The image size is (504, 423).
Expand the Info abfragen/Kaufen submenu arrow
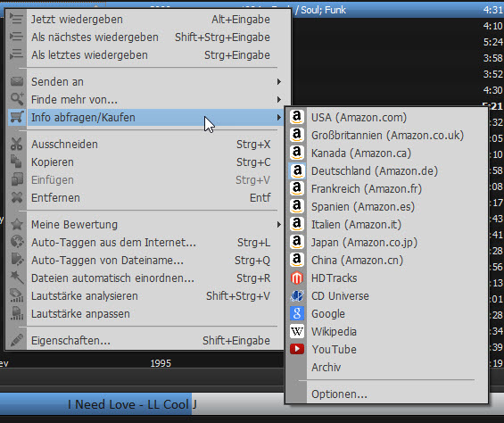[x=279, y=118]
